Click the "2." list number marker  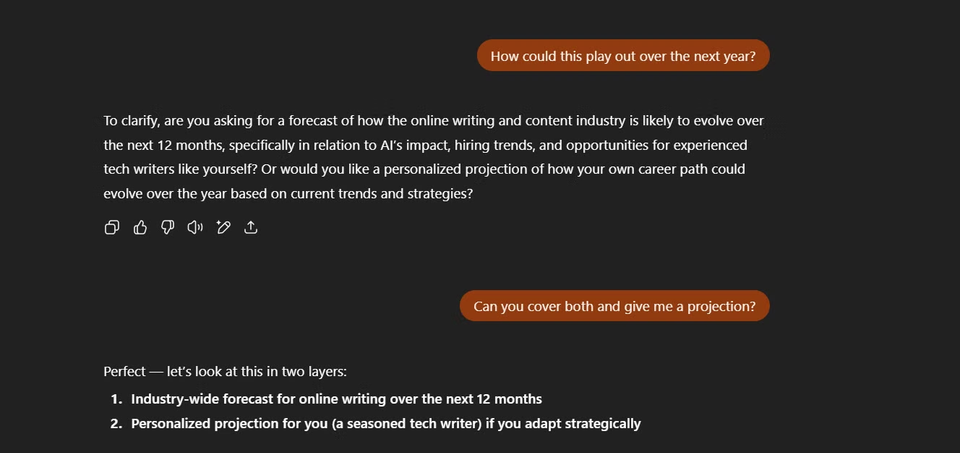pos(117,423)
